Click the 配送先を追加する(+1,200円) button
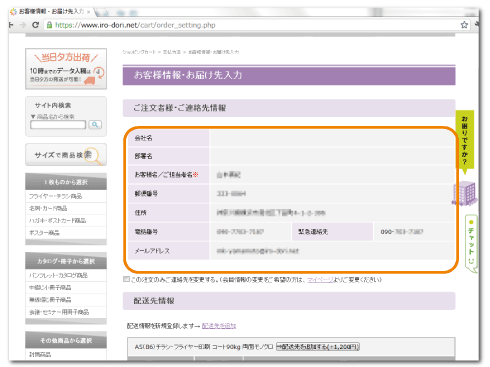Image resolution: width=490 pixels, height=367 pixels. [x=318, y=347]
